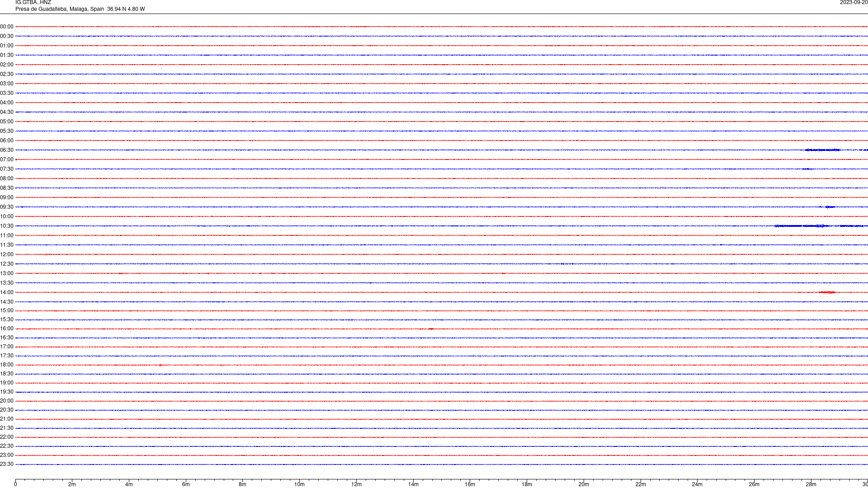Click the blue seismic burst on 06:30 trace
The height and width of the screenshot is (488, 868).
(822, 150)
